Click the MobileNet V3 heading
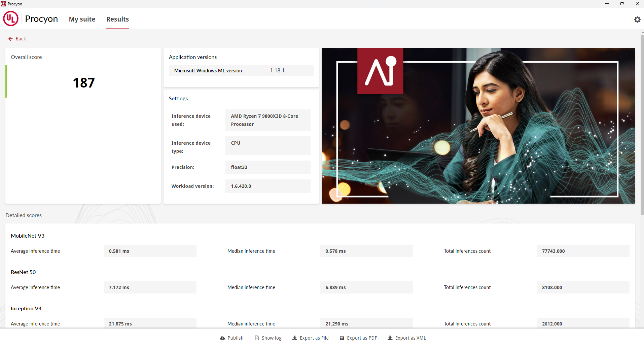Screen dimensions: 644x345 (28, 236)
